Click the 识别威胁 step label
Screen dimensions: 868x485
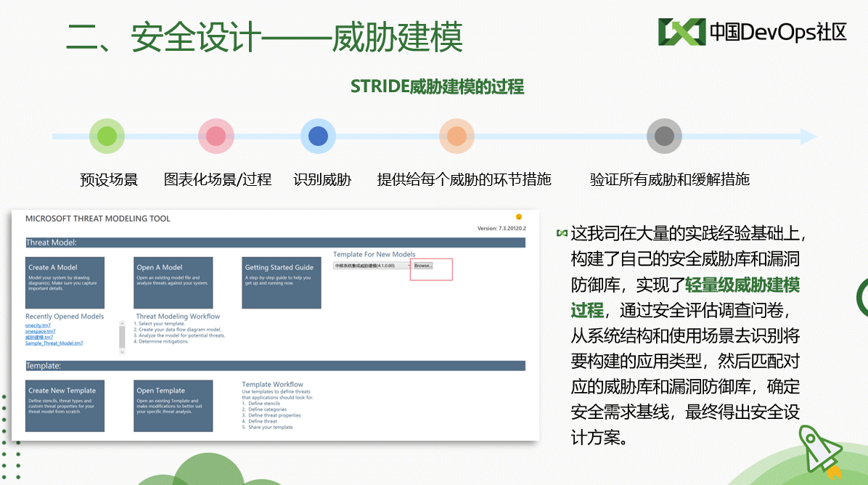[322, 180]
